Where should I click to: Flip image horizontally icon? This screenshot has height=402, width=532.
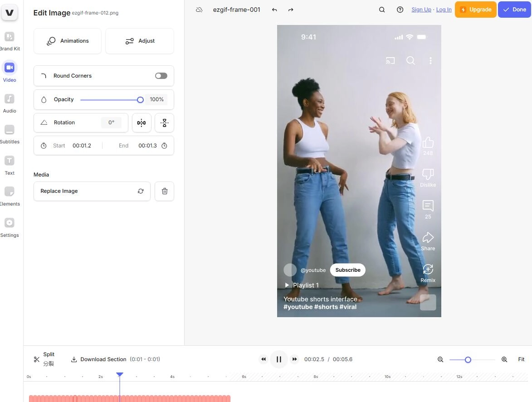coord(142,123)
